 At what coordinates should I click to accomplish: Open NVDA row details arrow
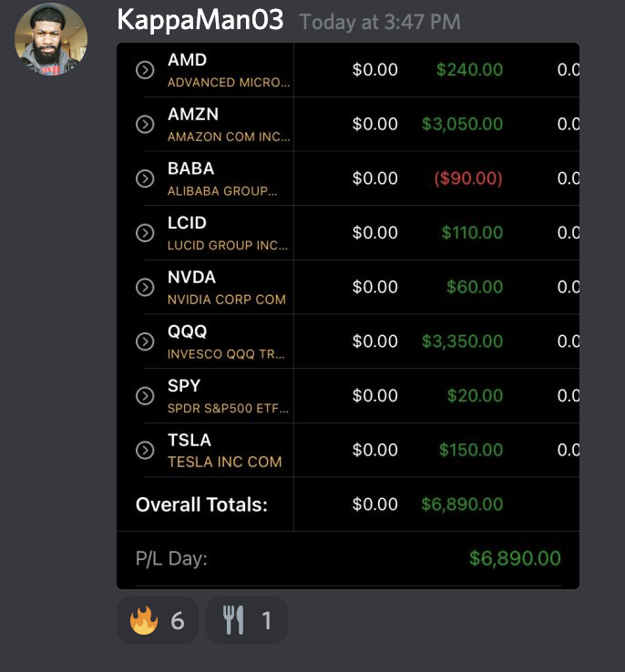[x=145, y=287]
